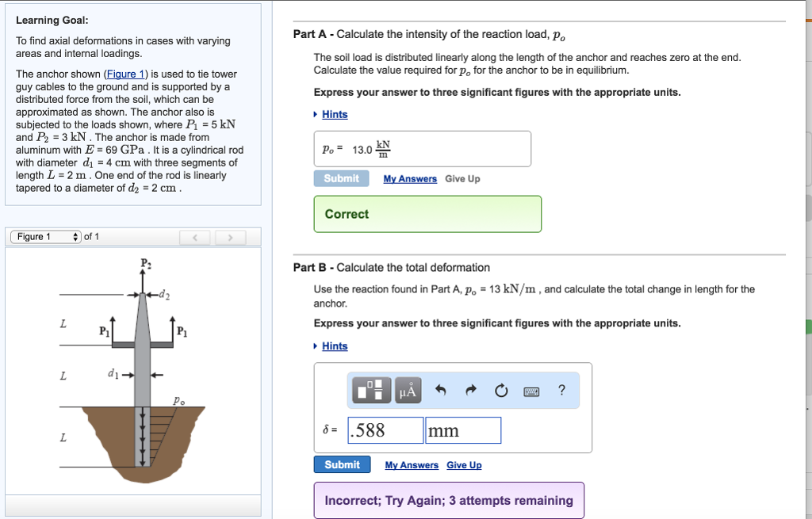The height and width of the screenshot is (519, 812).
Task: Expand the Hints section in Part B
Action: coord(334,345)
